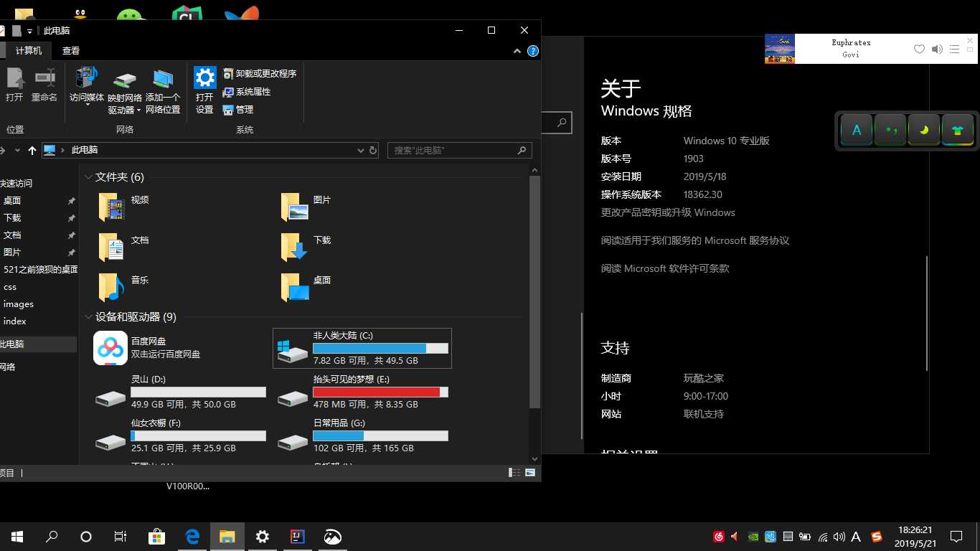Select drive 日常用品 (G:)
Image resolution: width=980 pixels, height=551 pixels.
362,435
